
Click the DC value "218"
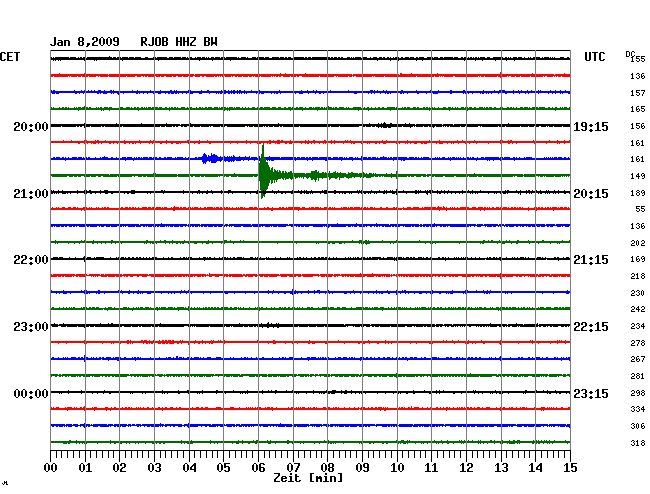638,276
